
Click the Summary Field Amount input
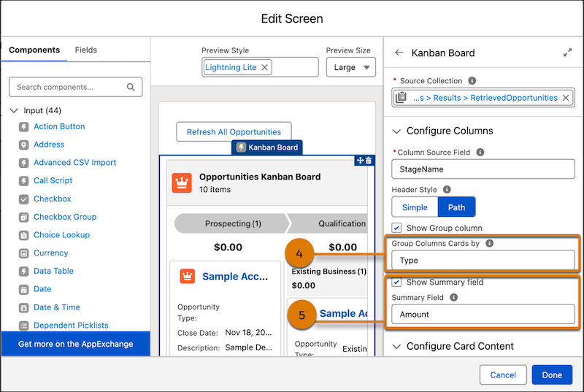pyautogui.click(x=483, y=314)
